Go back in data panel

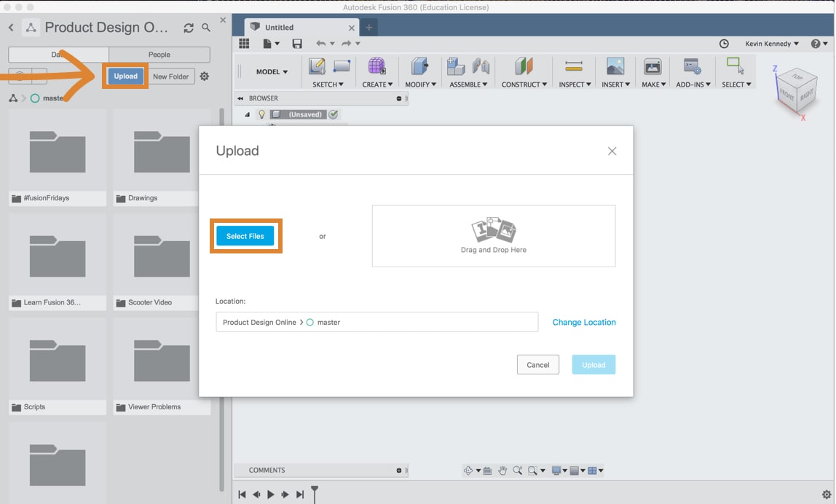(11, 27)
